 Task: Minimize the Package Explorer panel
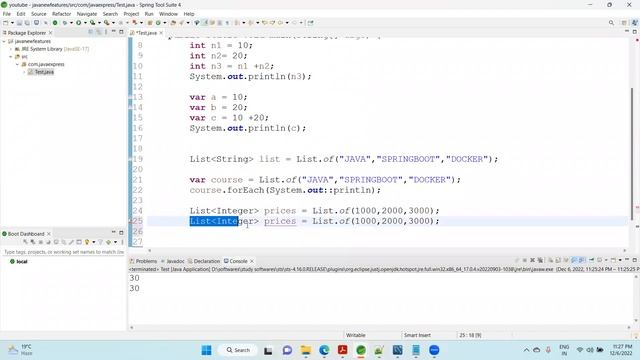(x=113, y=31)
